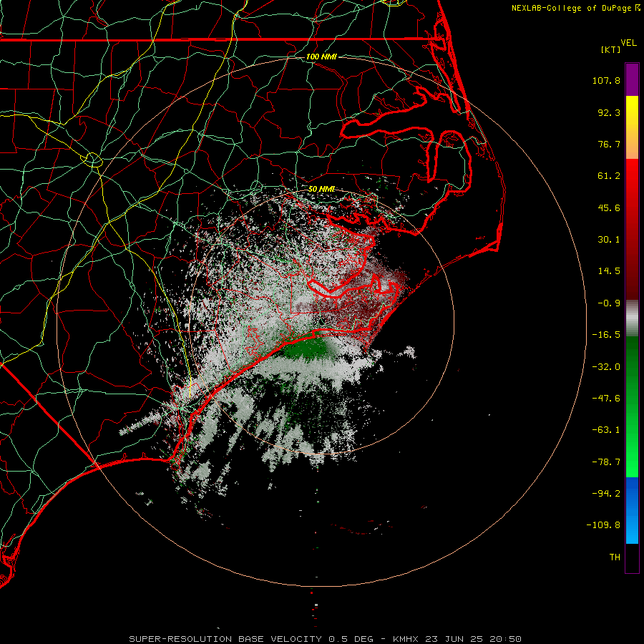Click the blue segment of the color bar

pyautogui.click(x=632, y=510)
